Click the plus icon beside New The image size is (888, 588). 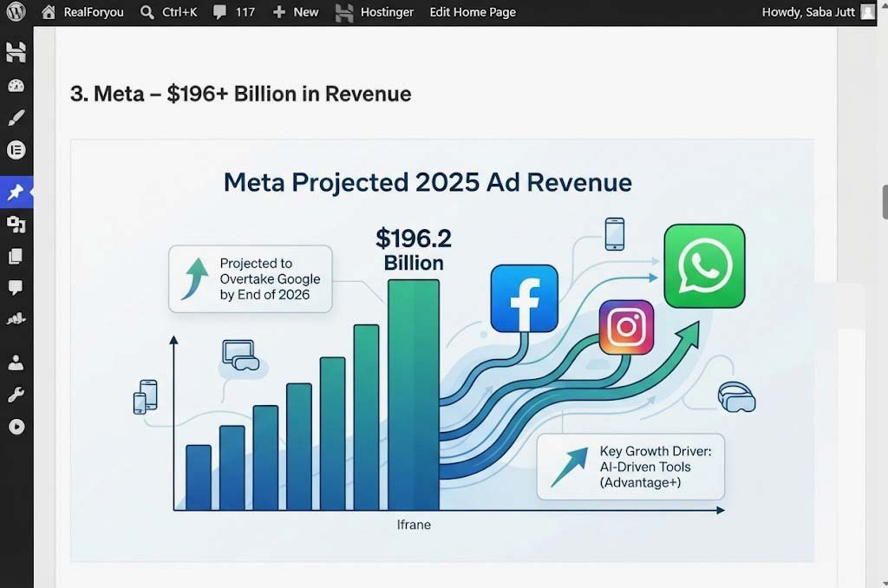click(278, 12)
